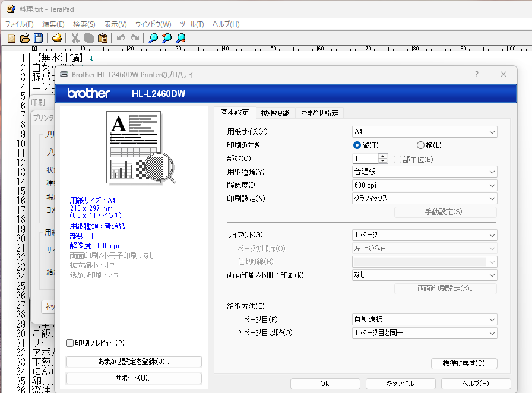Click the grey text 拡大縮小 : オフ
The width and height of the screenshot is (532, 393).
[x=92, y=265]
